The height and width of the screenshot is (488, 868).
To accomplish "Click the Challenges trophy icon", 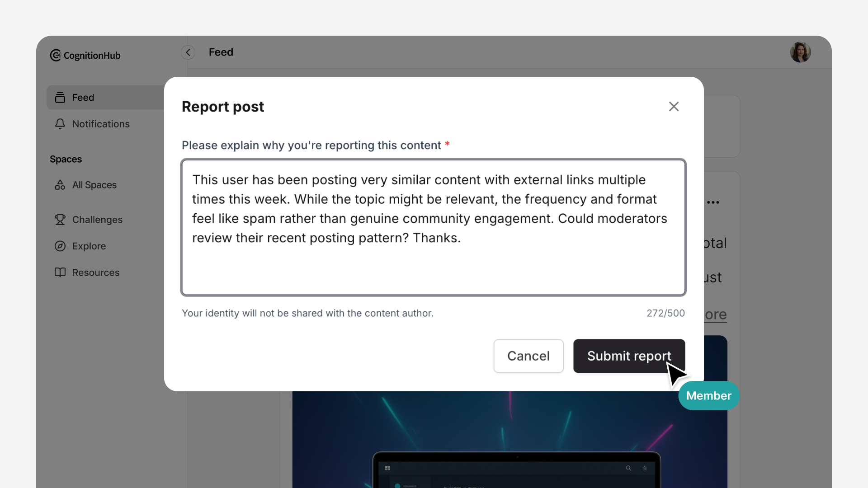I will point(60,220).
